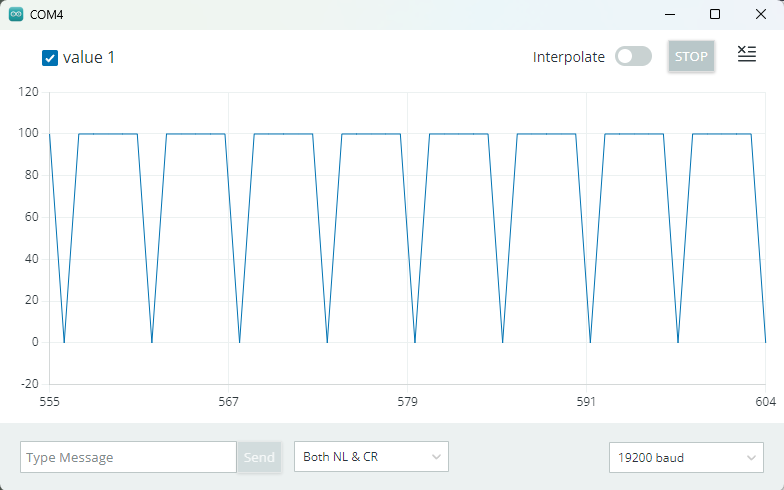Close the COM4 serial plotter window
784x490 pixels.
click(760, 14)
